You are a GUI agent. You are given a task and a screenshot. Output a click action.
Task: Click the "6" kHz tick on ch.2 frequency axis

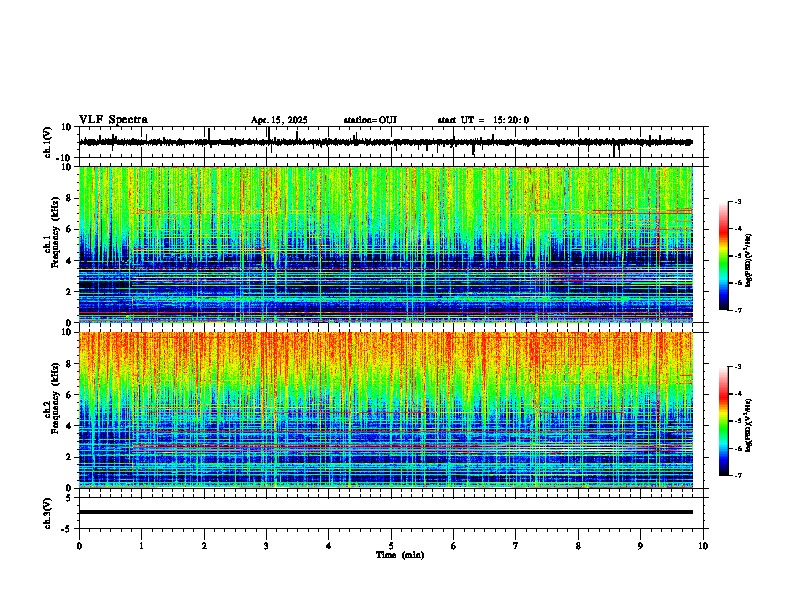70,394
